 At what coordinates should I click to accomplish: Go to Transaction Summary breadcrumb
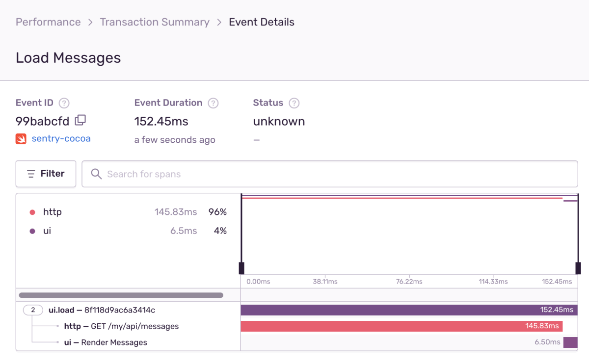[155, 22]
